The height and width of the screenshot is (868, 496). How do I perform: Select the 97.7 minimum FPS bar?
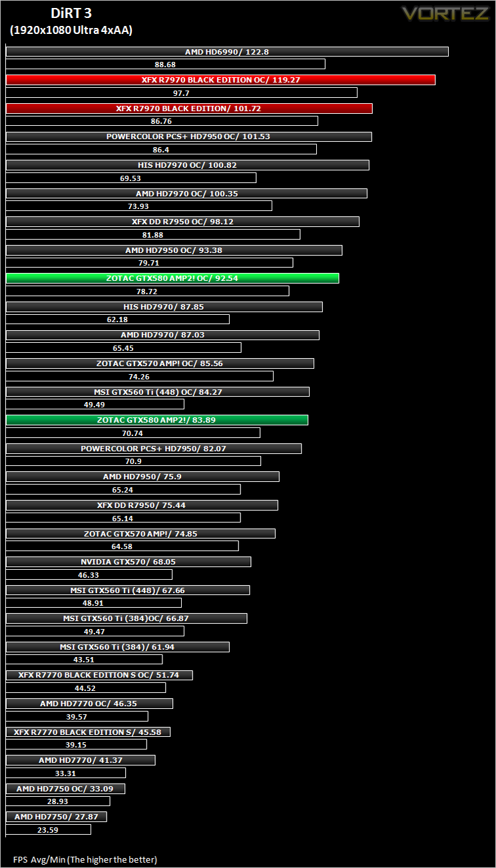click(x=182, y=93)
